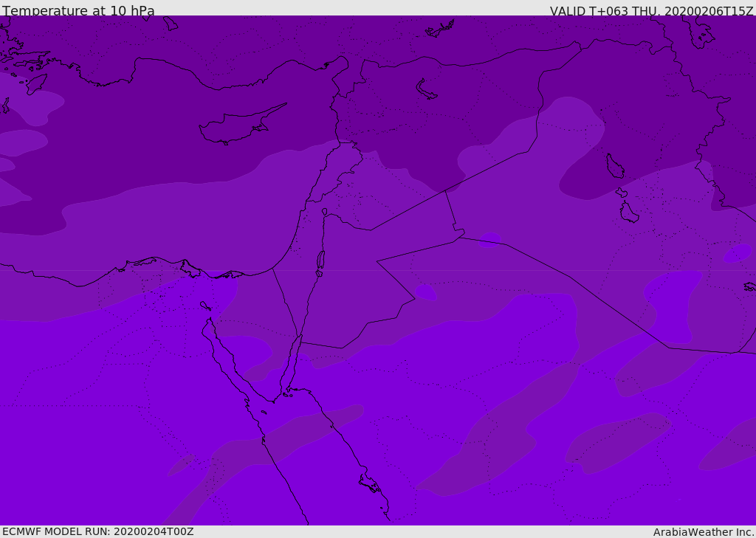The width and height of the screenshot is (756, 538).
Task: Click the 'ArabiaWeather Inc.' credit text
Action: (704, 532)
